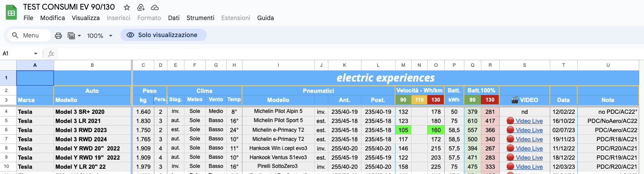Image resolution: width=644 pixels, height=174 pixels.
Task: Click the yellow 110 speed header cell
Action: tap(419, 100)
